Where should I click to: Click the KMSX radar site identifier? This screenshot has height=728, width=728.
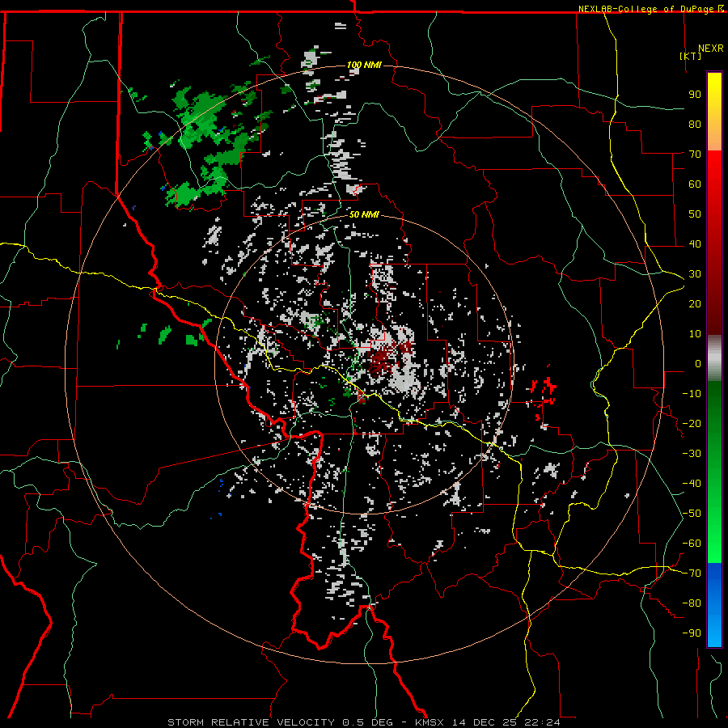(x=430, y=722)
